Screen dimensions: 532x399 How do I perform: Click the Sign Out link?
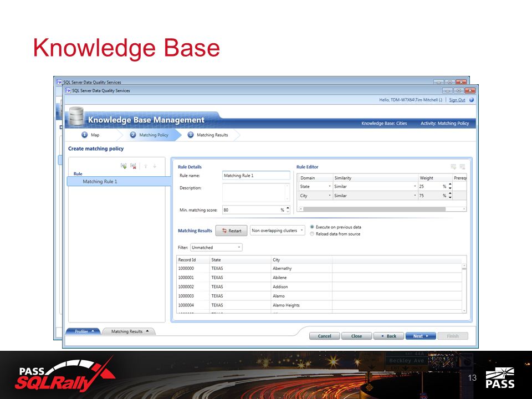click(457, 100)
